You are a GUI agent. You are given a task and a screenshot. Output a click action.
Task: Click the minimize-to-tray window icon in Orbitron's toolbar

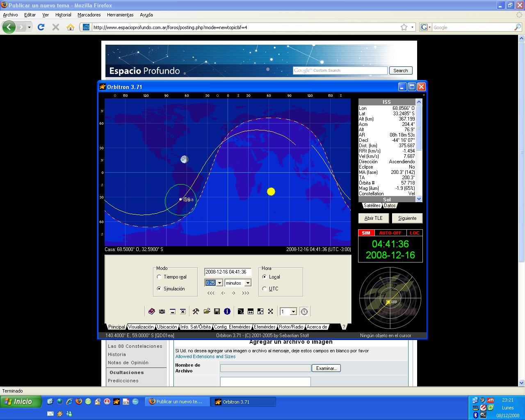[x=173, y=311]
